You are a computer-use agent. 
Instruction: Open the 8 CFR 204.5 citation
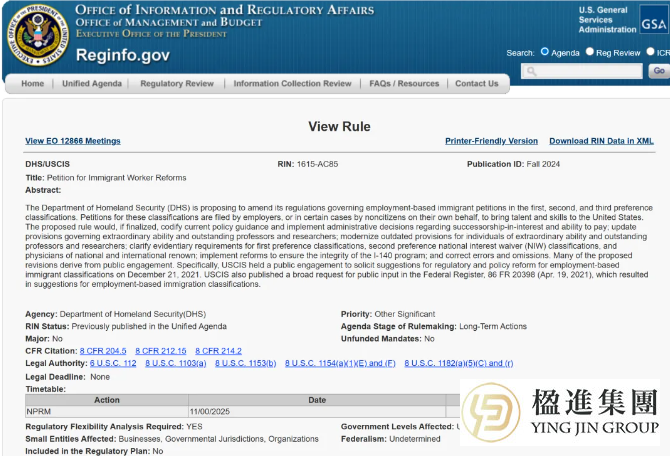(x=103, y=351)
